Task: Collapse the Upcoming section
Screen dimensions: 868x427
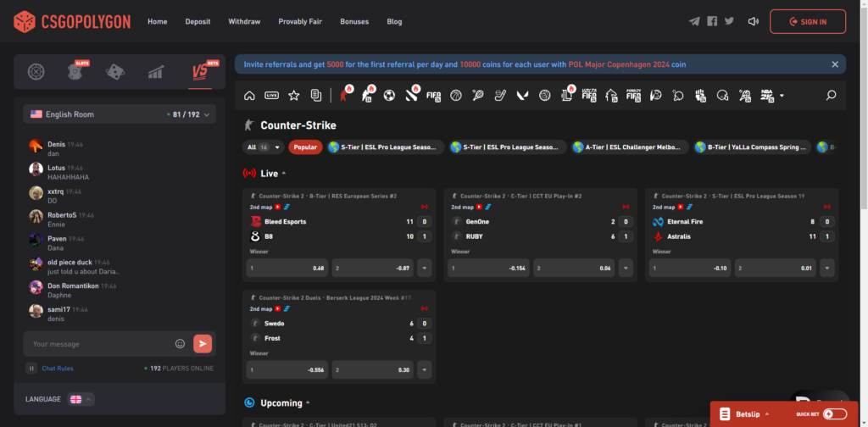Action: 308,402
